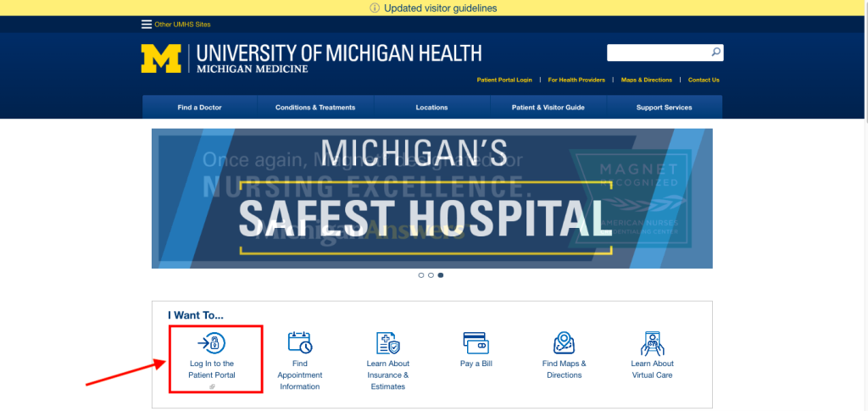Open the Find a Doctor menu
The width and height of the screenshot is (868, 411).
200,108
